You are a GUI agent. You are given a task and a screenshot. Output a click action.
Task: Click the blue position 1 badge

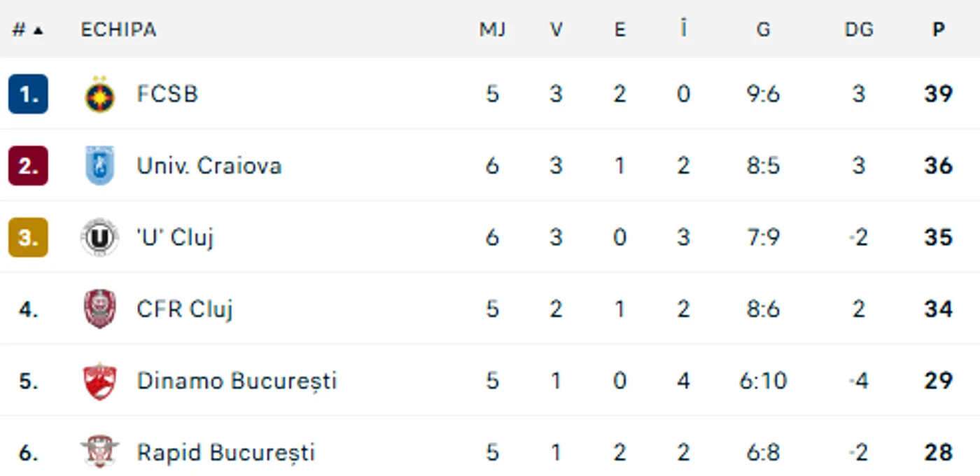click(28, 94)
